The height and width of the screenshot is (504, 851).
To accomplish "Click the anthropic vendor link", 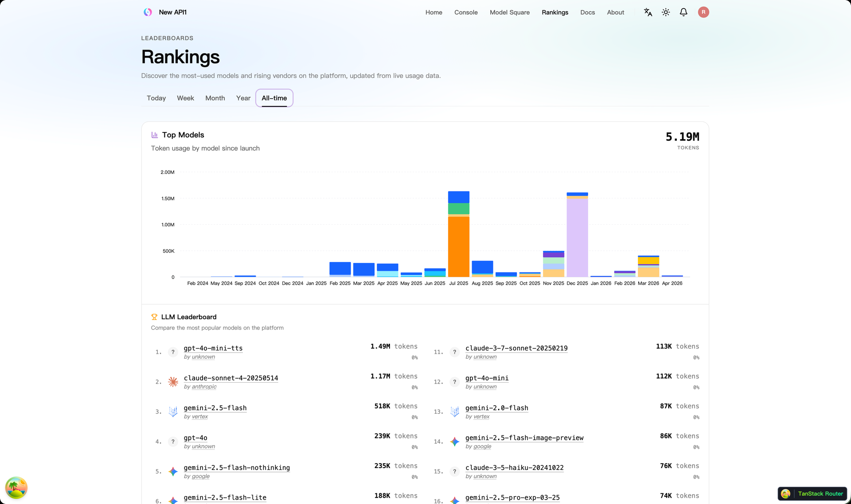I will 204,387.
